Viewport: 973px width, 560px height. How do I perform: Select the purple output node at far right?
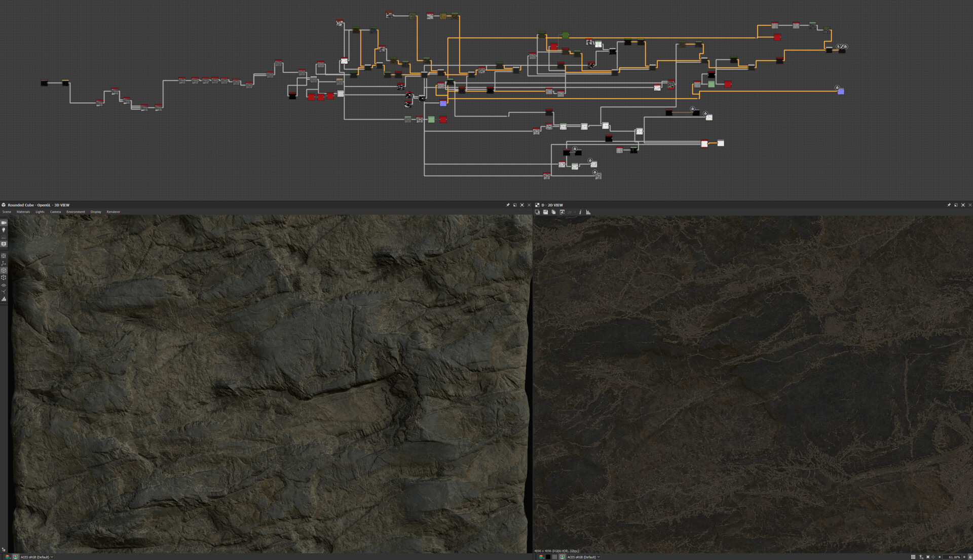[841, 92]
